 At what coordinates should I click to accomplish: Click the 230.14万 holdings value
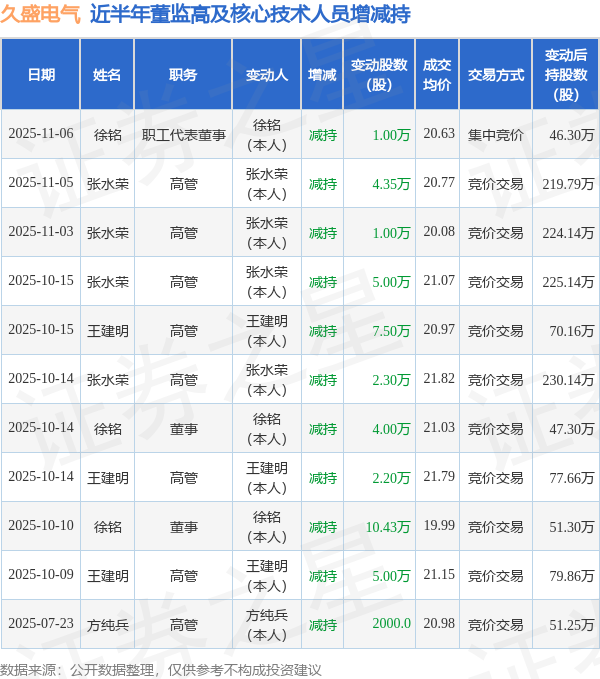click(x=568, y=380)
